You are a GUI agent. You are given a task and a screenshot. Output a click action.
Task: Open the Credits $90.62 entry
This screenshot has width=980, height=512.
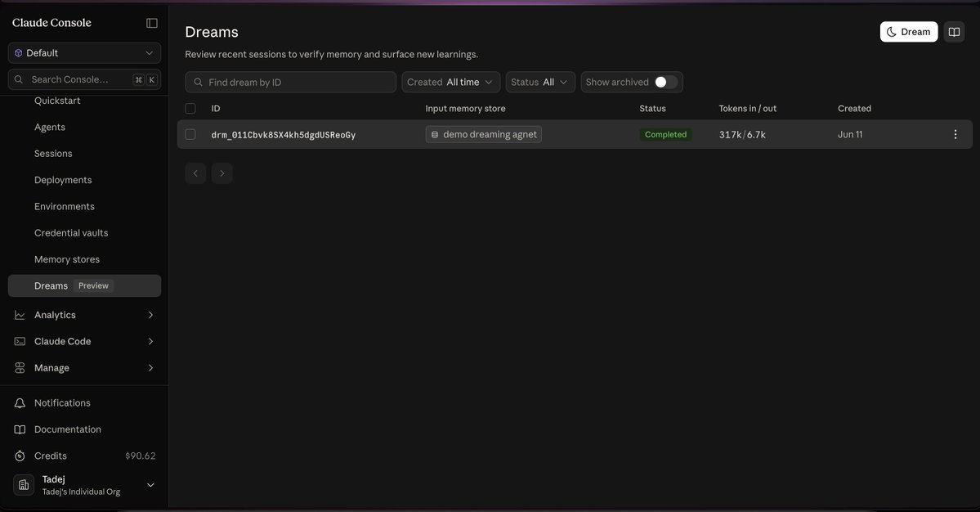tap(84, 456)
